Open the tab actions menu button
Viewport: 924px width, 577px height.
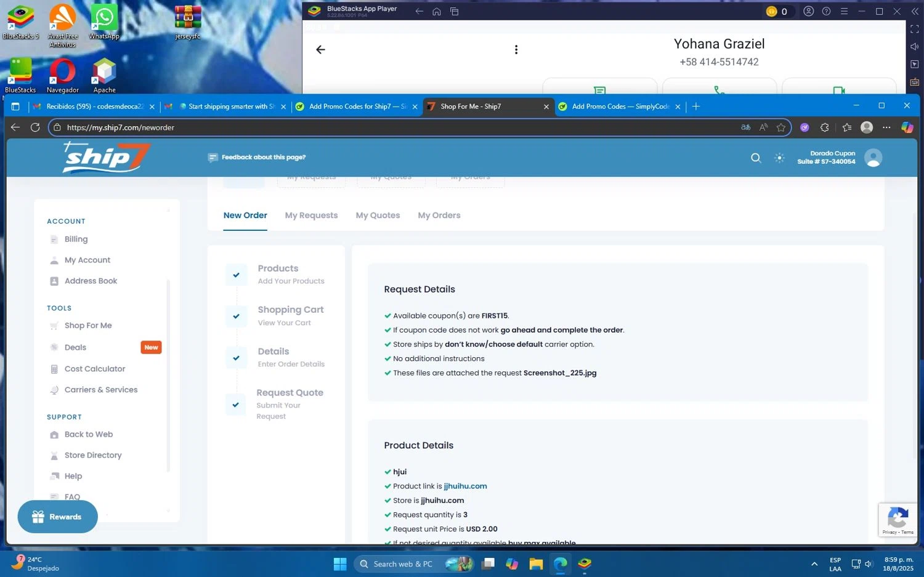15,107
